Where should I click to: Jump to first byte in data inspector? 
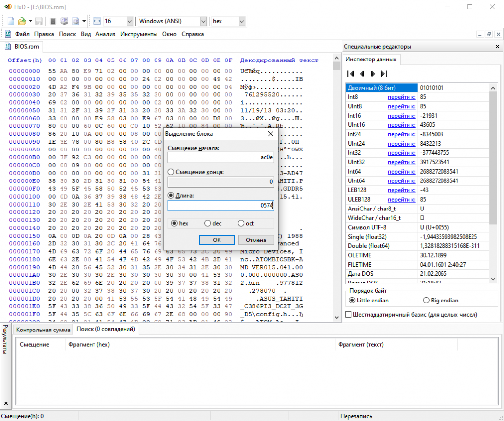coord(350,74)
